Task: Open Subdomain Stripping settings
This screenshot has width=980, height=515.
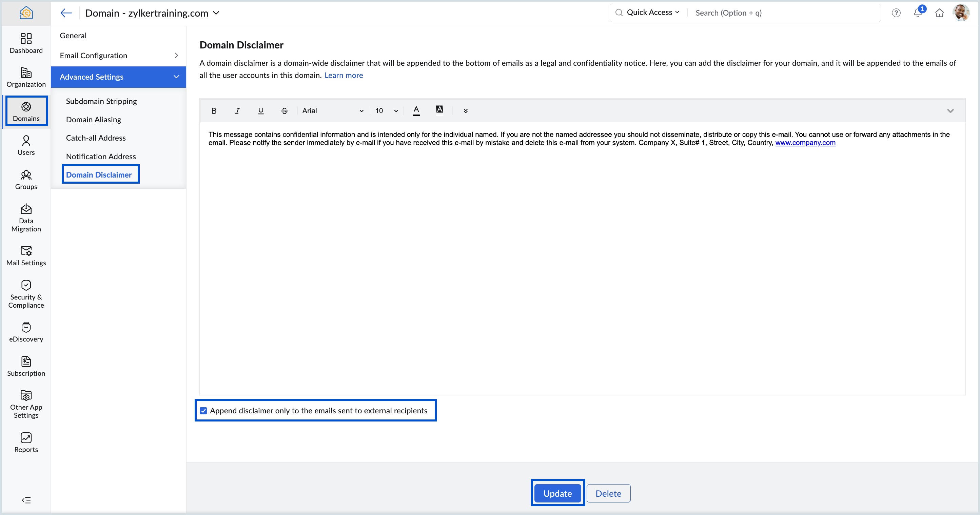Action: pyautogui.click(x=101, y=101)
